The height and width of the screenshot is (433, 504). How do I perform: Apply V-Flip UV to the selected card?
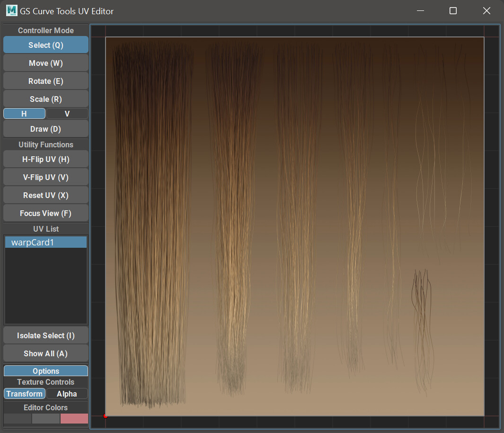click(x=45, y=177)
